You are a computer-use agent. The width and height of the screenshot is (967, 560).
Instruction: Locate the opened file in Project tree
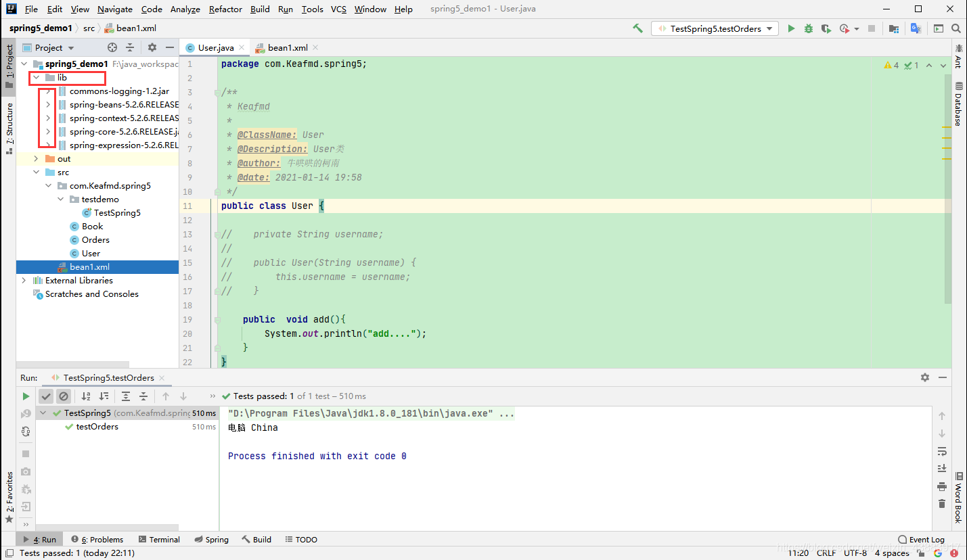pyautogui.click(x=112, y=47)
